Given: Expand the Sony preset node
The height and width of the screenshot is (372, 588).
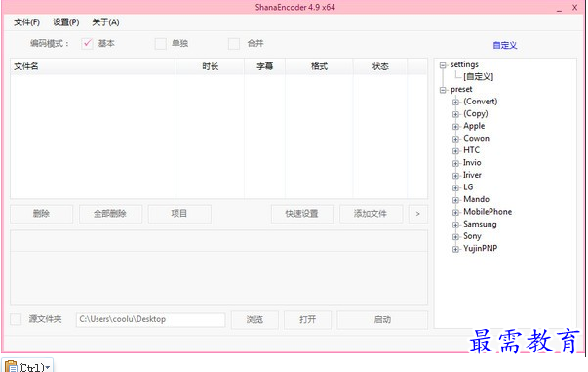Looking at the screenshot, I should [x=455, y=237].
